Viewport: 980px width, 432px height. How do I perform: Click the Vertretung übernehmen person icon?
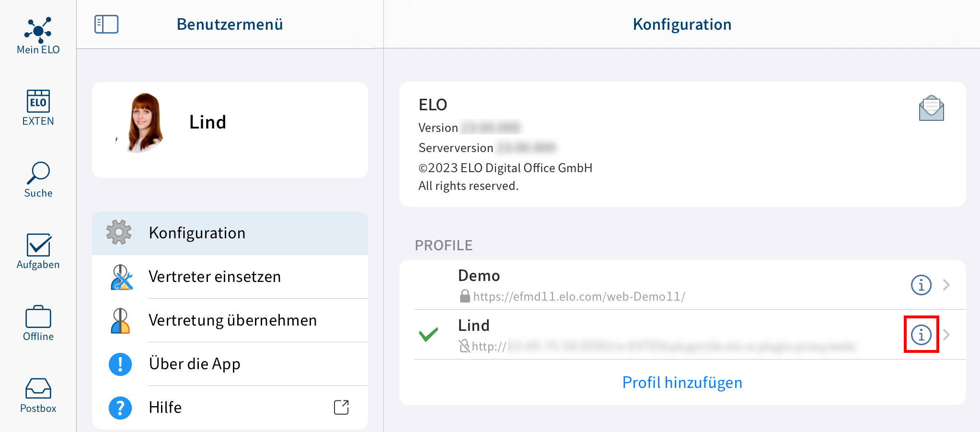point(120,321)
